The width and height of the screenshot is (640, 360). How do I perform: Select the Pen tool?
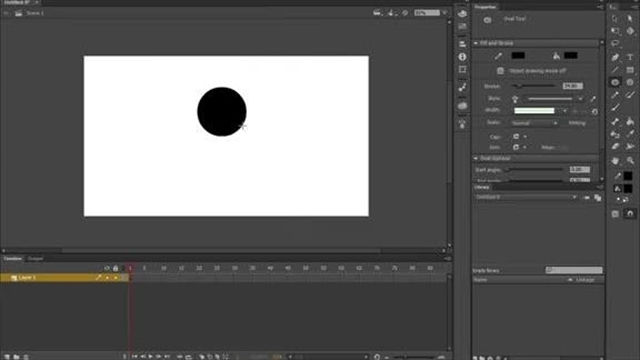(x=615, y=57)
